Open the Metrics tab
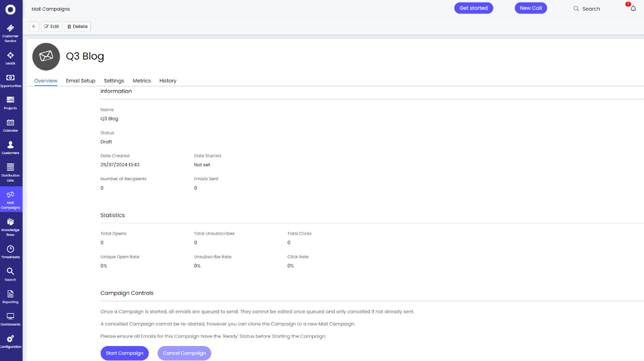The height and width of the screenshot is (361, 644). point(142,81)
